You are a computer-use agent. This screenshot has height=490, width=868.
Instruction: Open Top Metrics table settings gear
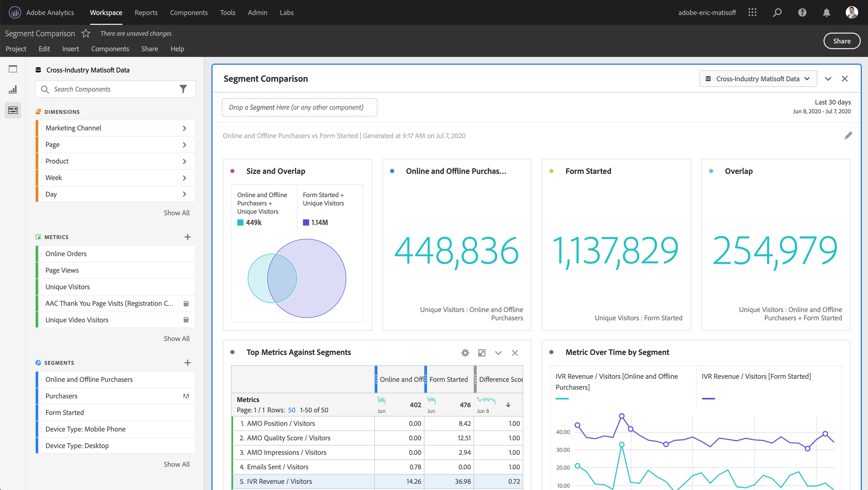pyautogui.click(x=465, y=353)
